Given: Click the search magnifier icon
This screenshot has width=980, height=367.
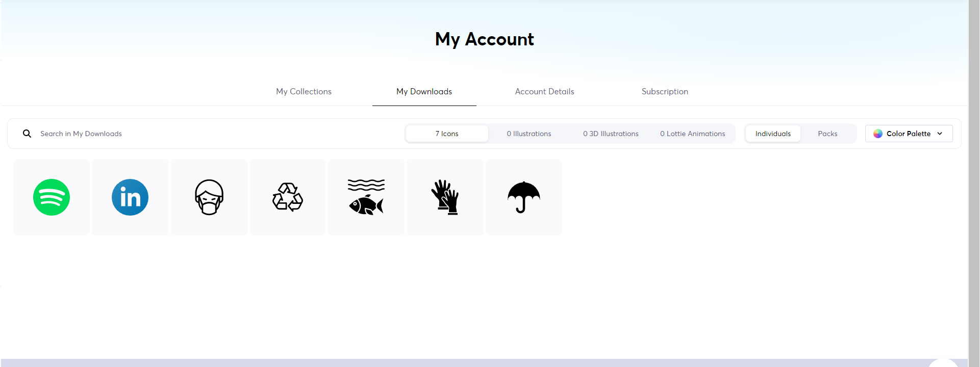Looking at the screenshot, I should click(x=27, y=134).
